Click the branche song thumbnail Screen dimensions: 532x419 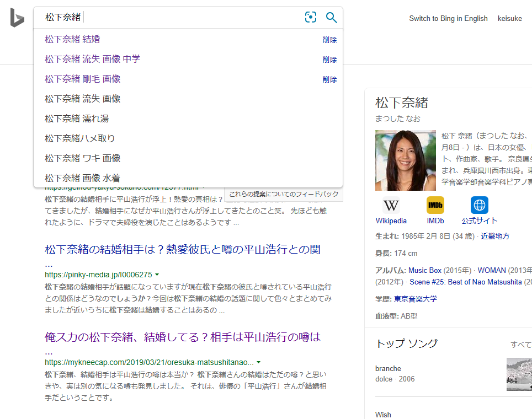pos(519,374)
